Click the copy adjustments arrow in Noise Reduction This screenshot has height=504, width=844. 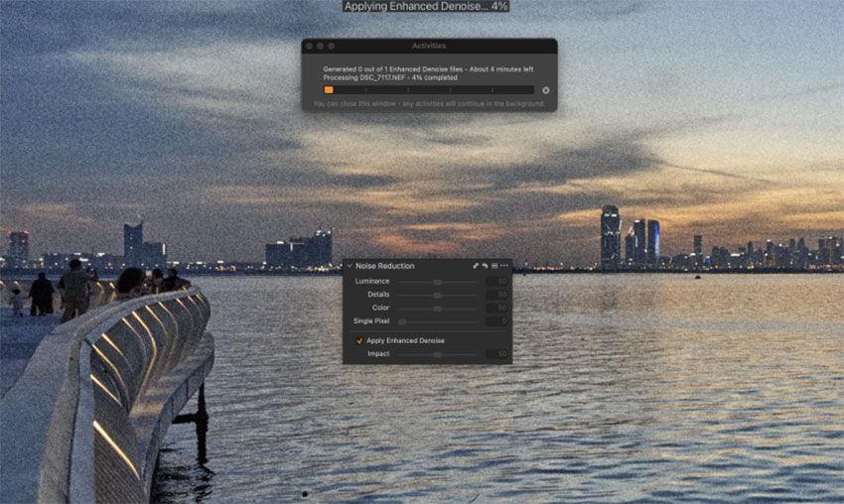476,266
